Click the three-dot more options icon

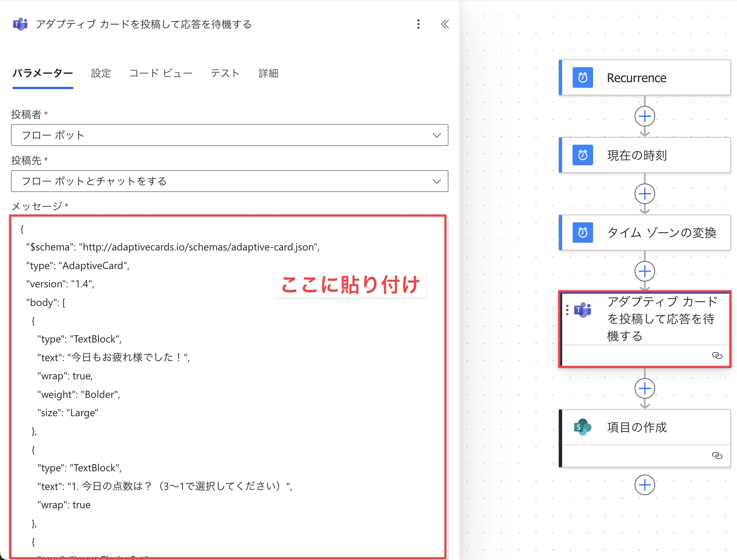[418, 24]
